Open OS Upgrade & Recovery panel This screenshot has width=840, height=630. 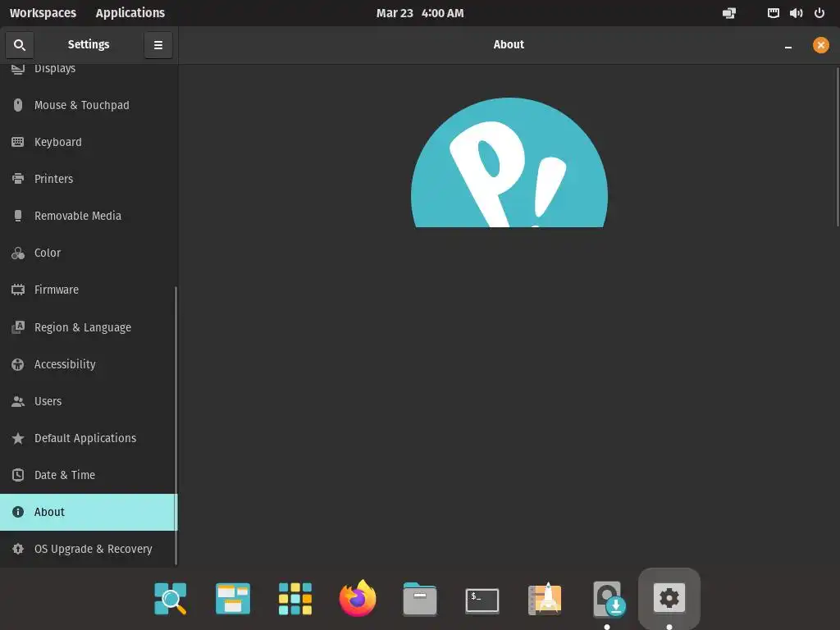pos(89,549)
